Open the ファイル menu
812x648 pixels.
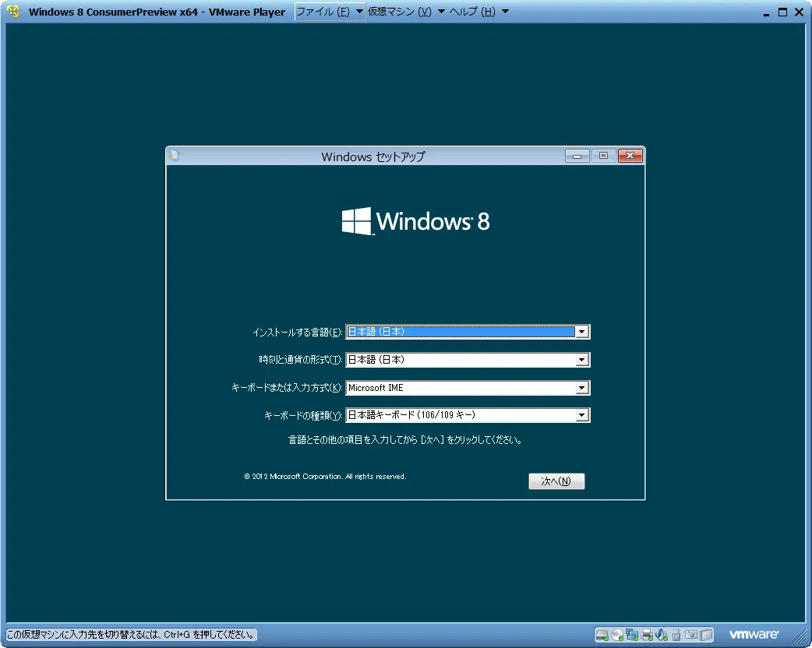323,12
